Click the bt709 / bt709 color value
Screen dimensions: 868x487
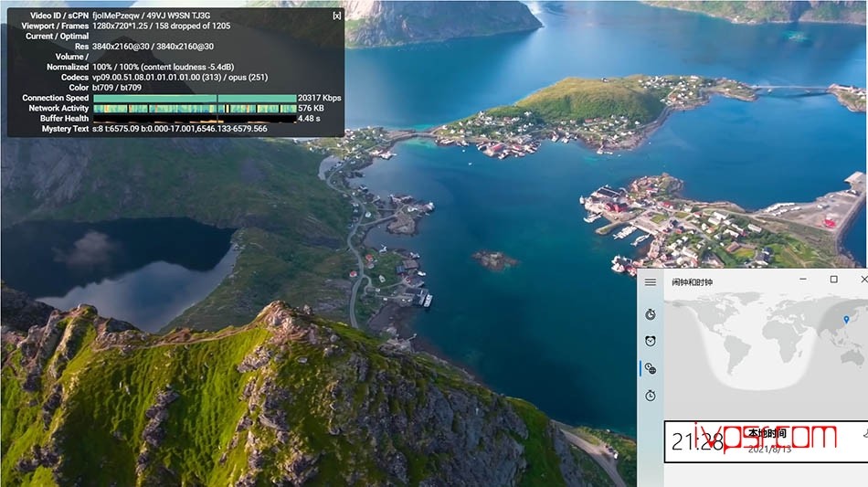pos(117,88)
